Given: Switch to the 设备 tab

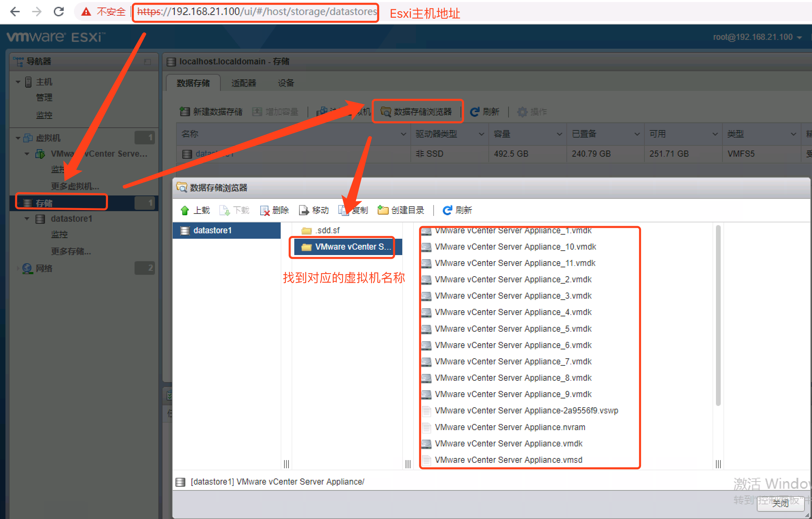Looking at the screenshot, I should click(x=286, y=83).
